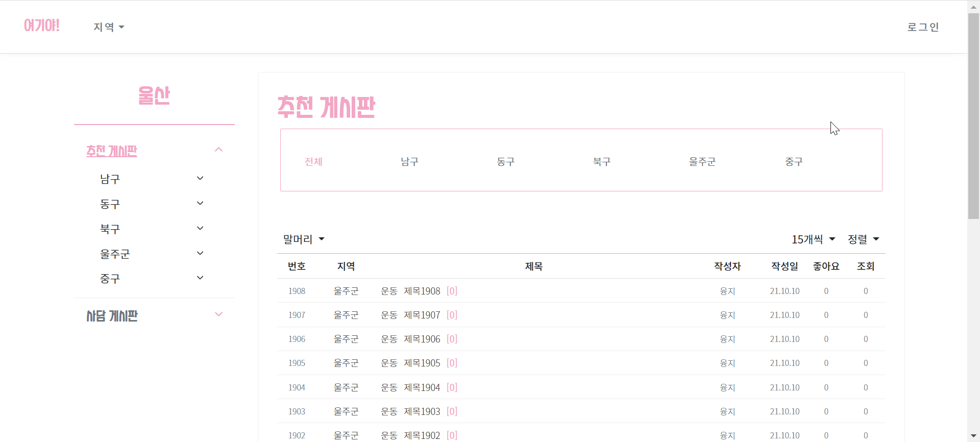980x442 pixels.
Task: Select the 전체 region filter tab
Action: (x=313, y=162)
